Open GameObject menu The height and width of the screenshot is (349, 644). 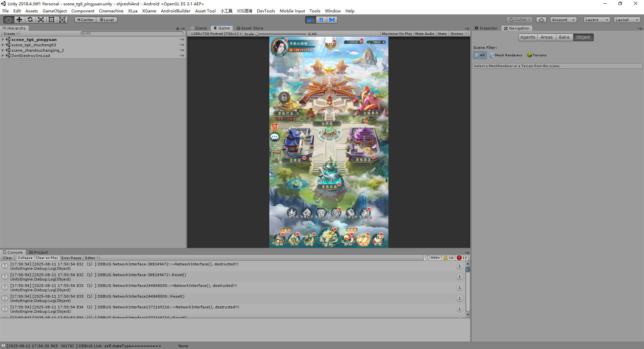(x=55, y=11)
